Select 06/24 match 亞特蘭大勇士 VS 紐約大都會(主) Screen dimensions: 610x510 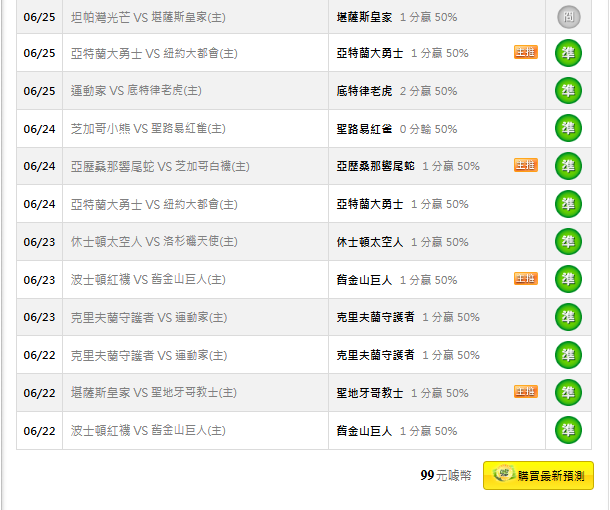[154, 204]
